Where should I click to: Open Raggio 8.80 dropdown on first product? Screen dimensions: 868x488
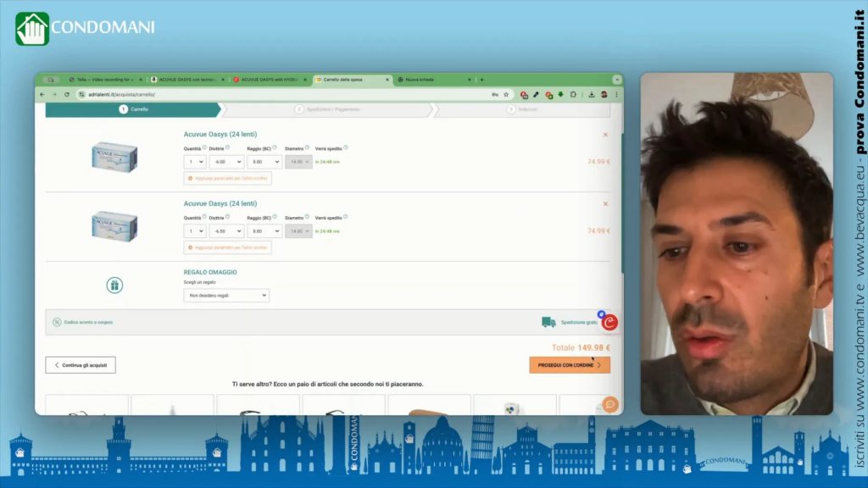[264, 162]
